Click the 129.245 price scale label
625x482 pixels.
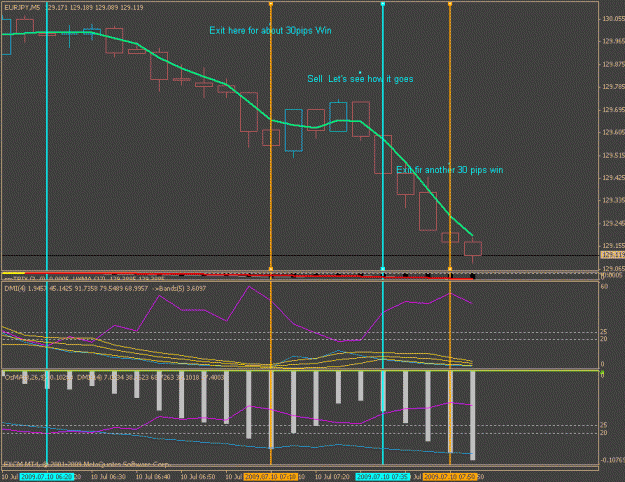click(613, 223)
